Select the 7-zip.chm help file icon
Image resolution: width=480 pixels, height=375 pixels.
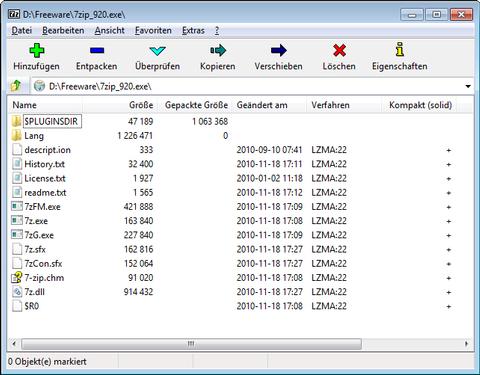[17, 278]
